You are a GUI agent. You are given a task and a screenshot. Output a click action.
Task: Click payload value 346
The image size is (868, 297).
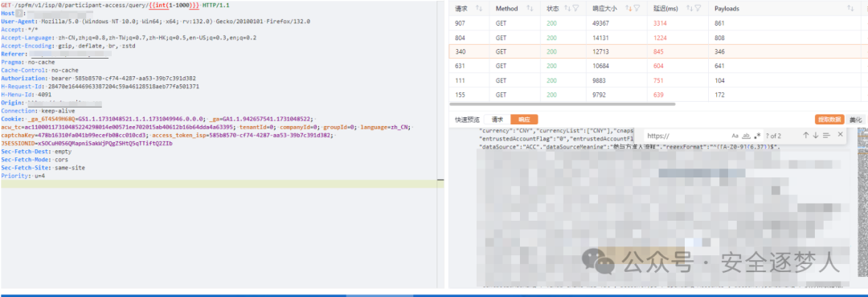click(719, 52)
